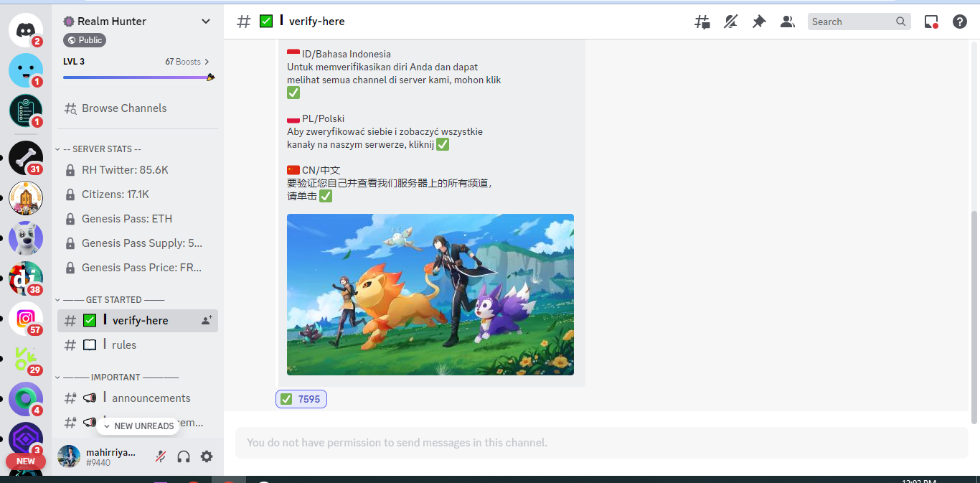Collapse the IMPORTANT category
Viewport: 980px width, 483px height.
point(117,378)
